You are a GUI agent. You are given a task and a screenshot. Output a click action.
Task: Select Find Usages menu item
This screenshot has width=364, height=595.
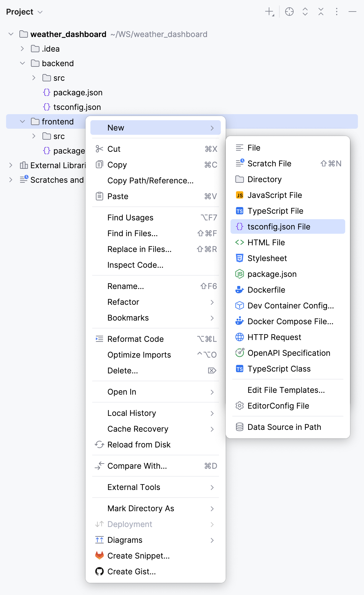[x=156, y=217]
